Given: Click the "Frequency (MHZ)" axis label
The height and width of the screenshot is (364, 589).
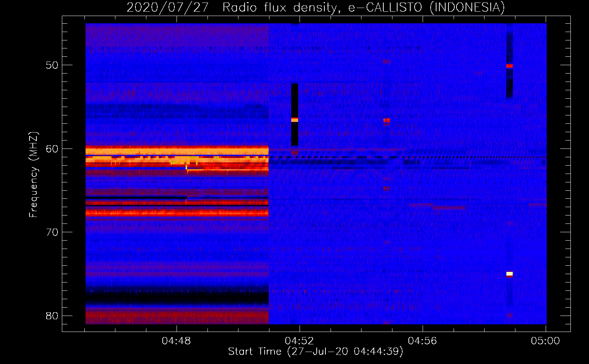Looking at the screenshot, I should (33, 175).
